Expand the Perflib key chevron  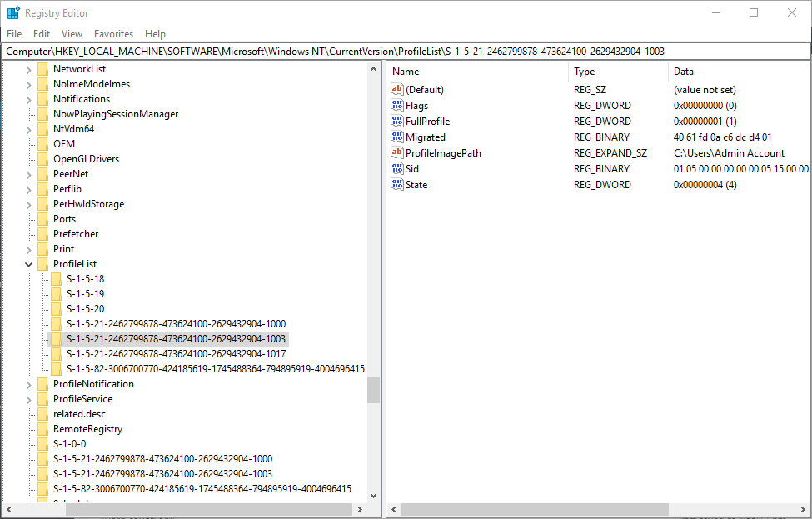click(29, 190)
